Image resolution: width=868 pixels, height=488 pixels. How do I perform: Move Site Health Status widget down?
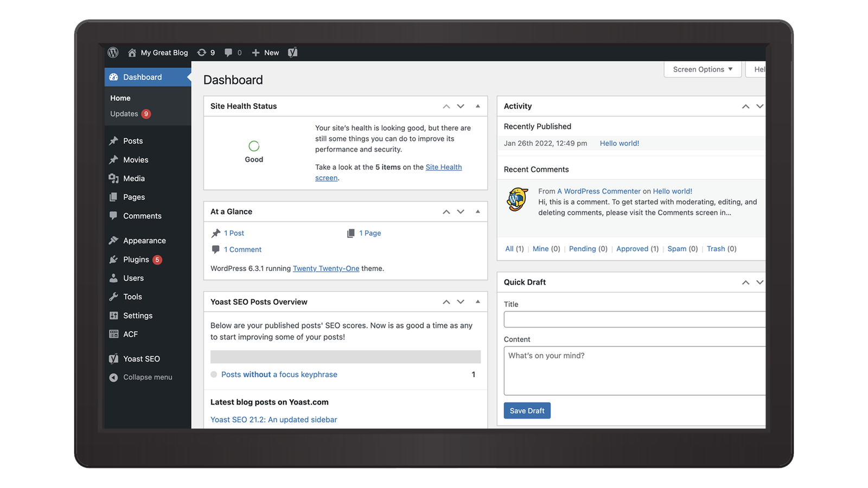(461, 106)
